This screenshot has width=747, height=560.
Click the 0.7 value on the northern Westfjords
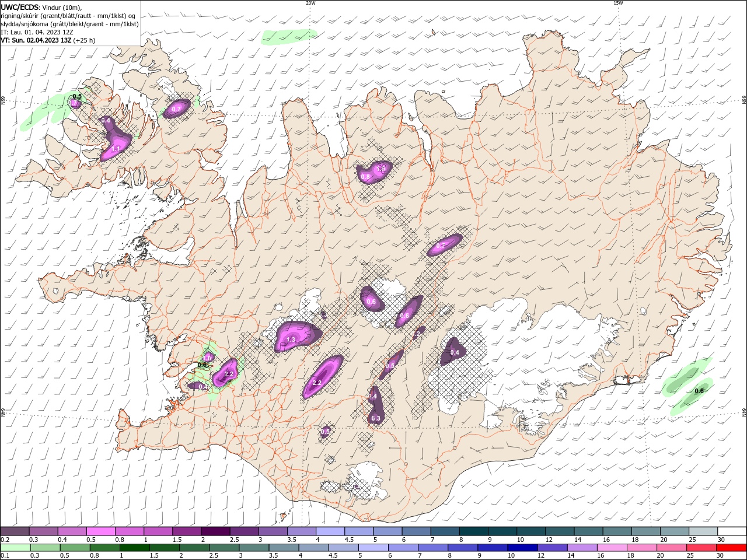[x=176, y=109]
